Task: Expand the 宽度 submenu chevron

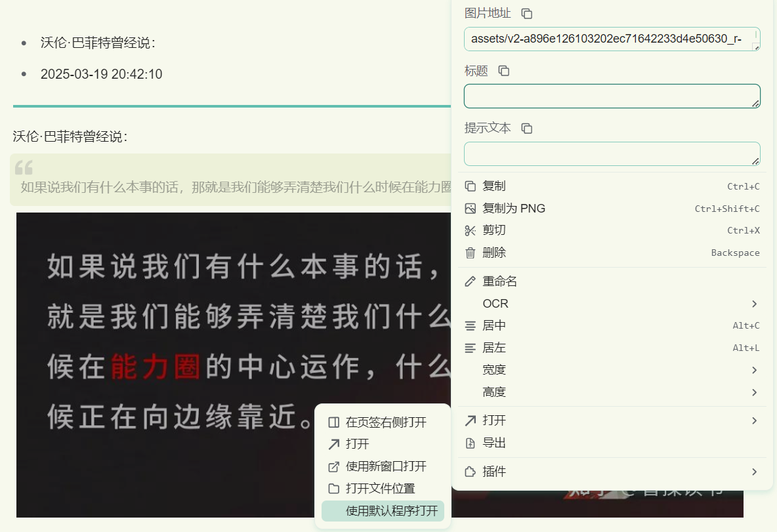Action: 754,370
